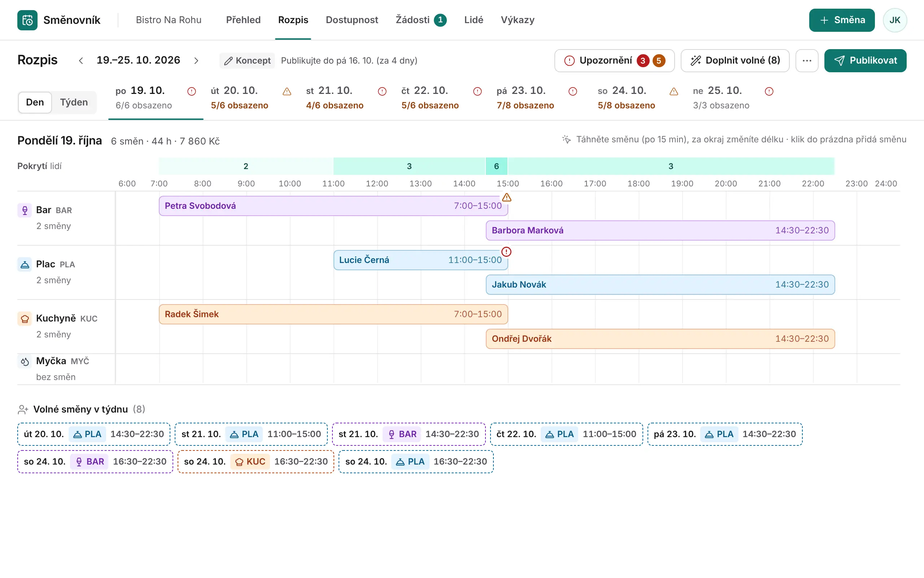This screenshot has height=578, width=924.
Task: Select Jakub Novák's shift block
Action: coord(660,284)
